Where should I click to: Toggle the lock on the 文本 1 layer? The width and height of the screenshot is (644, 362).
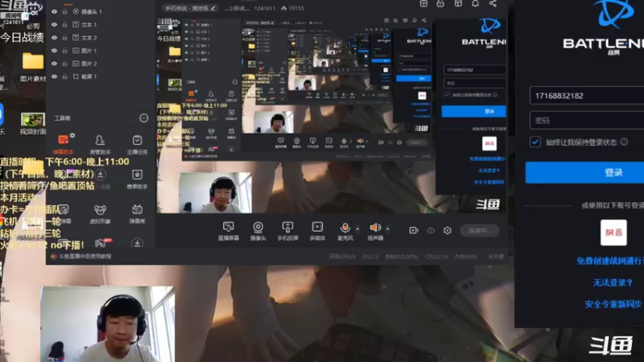click(x=65, y=25)
